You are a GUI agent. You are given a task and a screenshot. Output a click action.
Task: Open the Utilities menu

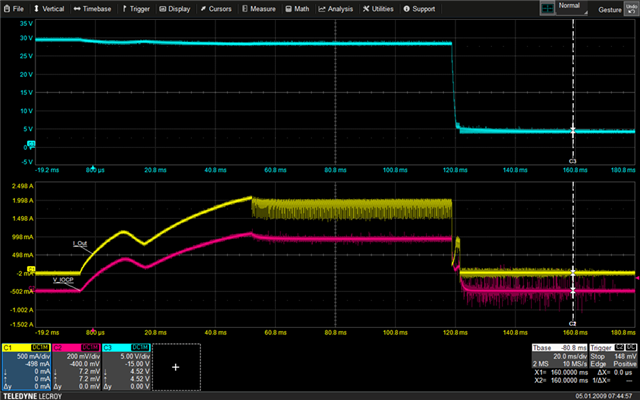378,9
